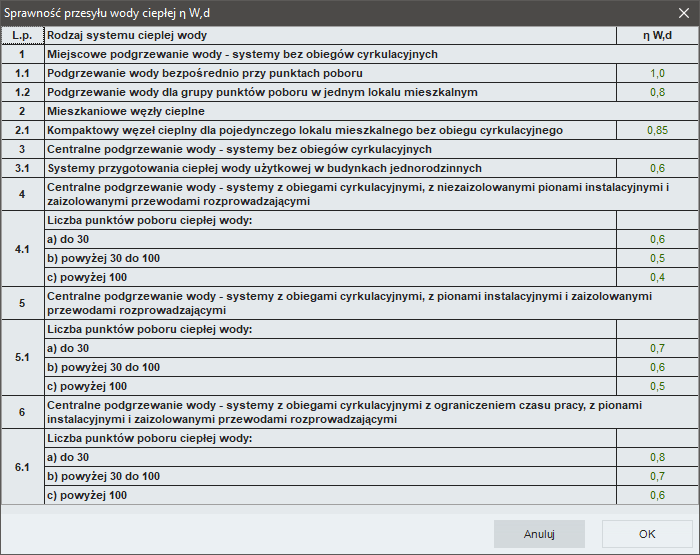Click the Anuluj button
700x555 pixels.
pos(539,534)
